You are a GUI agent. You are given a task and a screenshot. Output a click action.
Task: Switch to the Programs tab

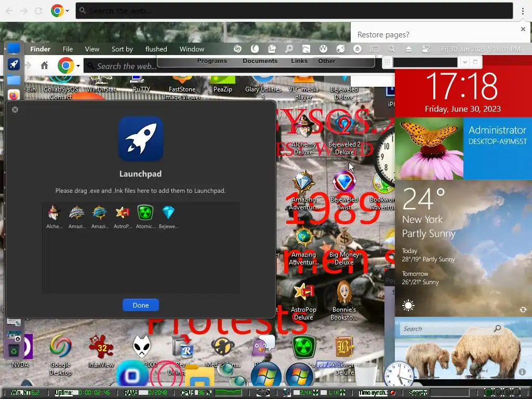(x=212, y=61)
